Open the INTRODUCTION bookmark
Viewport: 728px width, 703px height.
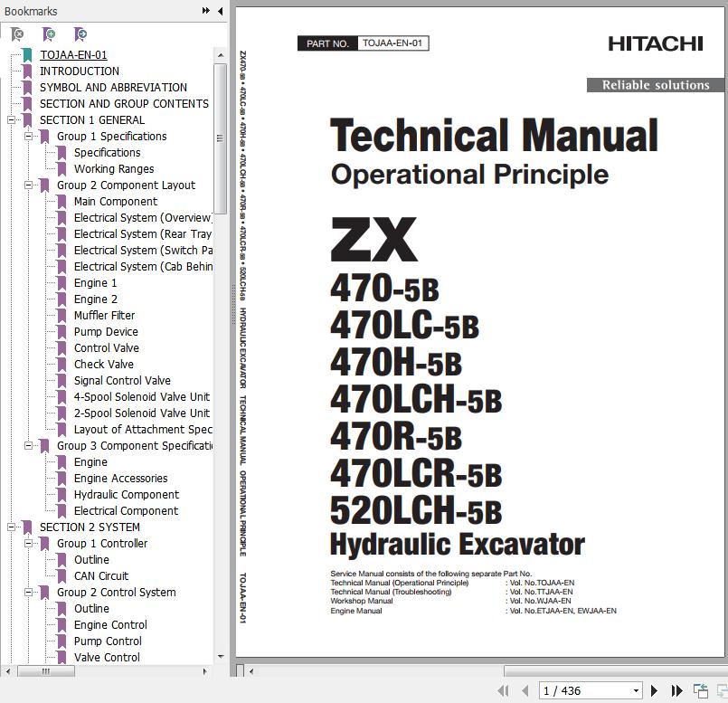80,71
